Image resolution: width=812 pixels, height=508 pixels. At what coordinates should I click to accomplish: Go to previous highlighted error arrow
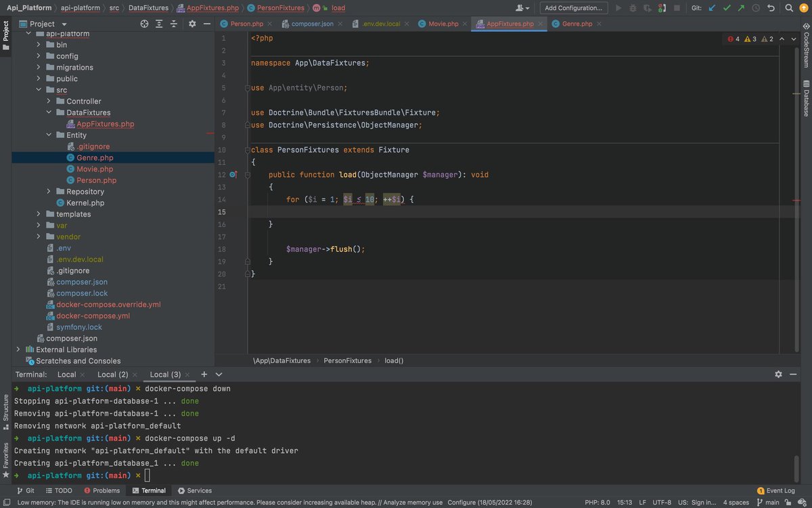tap(782, 39)
